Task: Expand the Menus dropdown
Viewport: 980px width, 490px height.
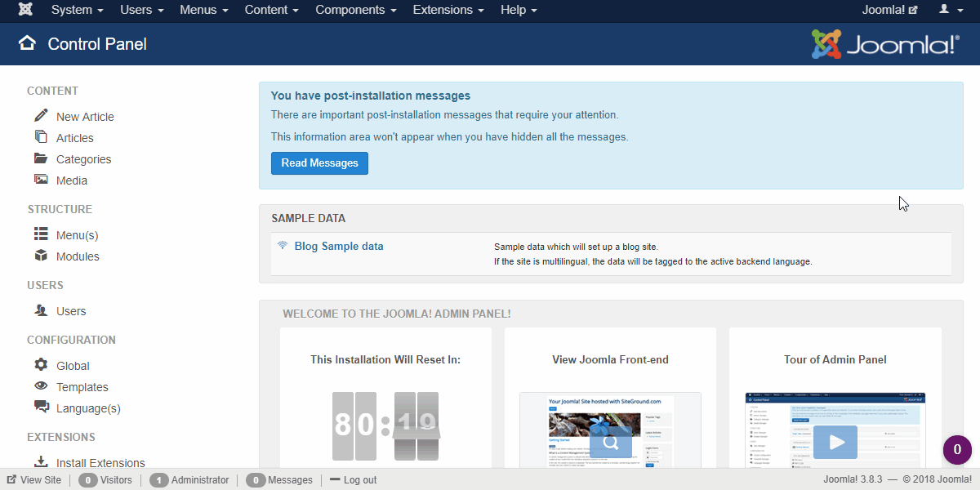Action: tap(204, 10)
